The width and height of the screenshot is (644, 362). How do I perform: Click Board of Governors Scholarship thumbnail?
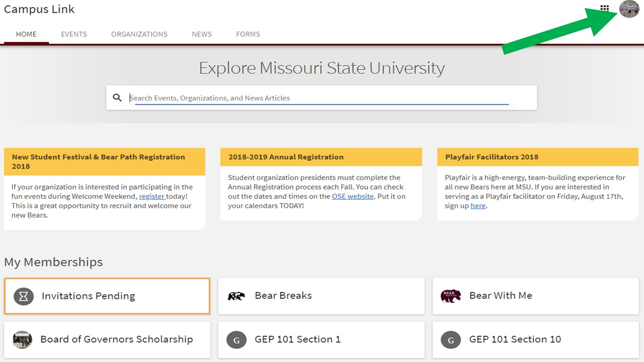[x=23, y=340]
